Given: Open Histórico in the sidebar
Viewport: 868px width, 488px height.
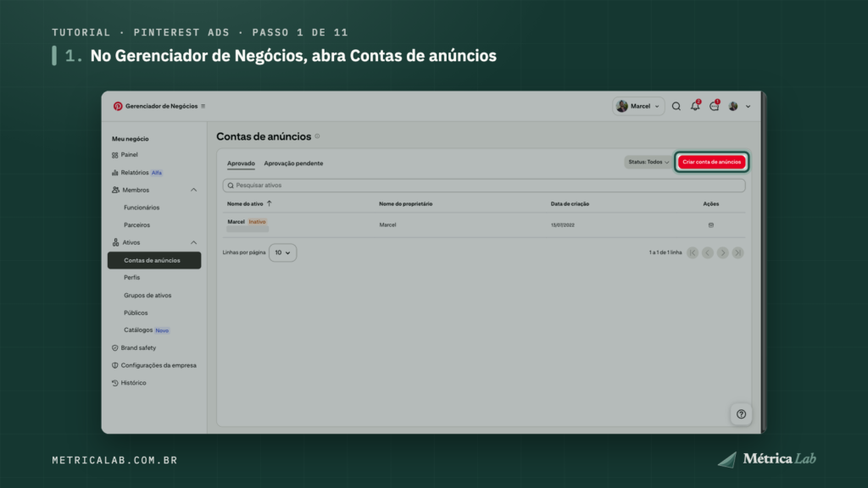Looking at the screenshot, I should [133, 383].
